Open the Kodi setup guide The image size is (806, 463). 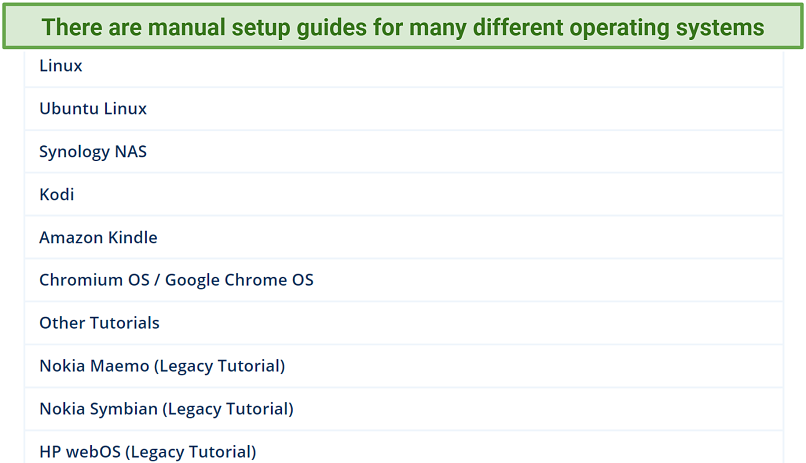point(404,195)
